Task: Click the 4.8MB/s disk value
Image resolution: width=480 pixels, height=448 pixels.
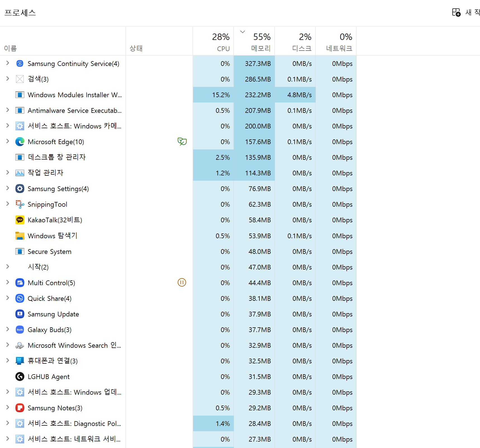Action: (x=300, y=95)
